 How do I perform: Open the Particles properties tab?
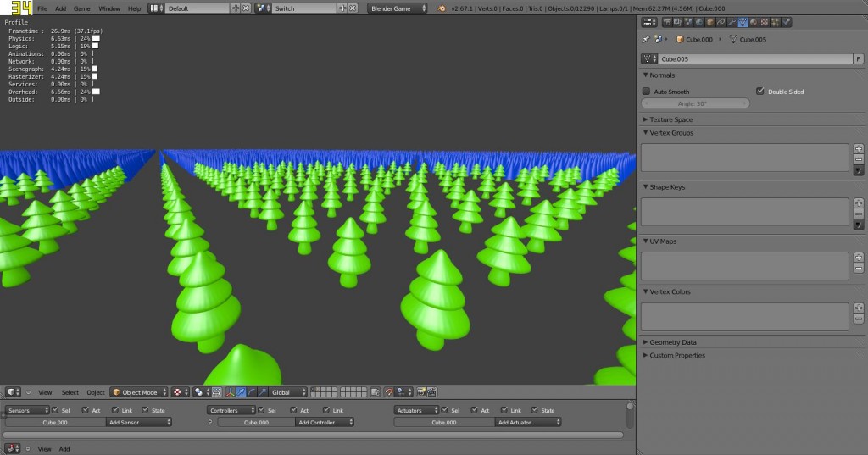(x=776, y=22)
